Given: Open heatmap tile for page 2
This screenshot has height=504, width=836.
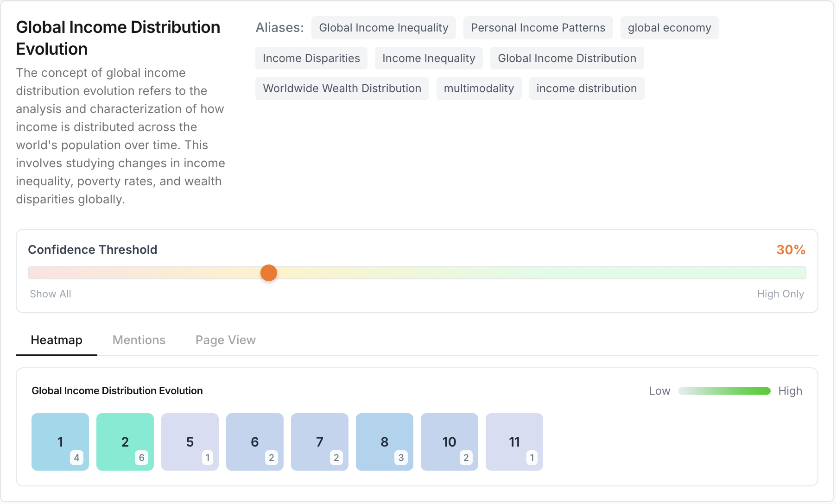Looking at the screenshot, I should (125, 441).
